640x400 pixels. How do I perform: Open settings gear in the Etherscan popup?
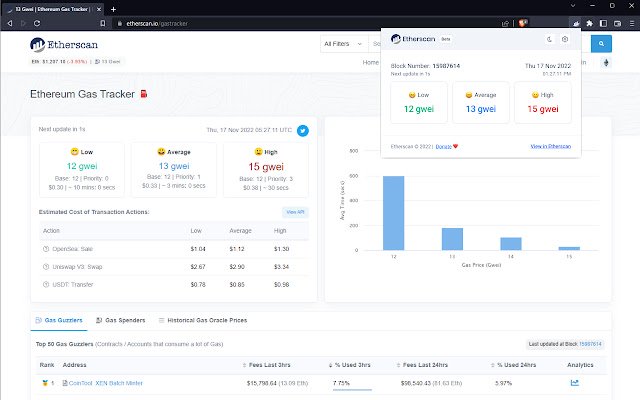point(565,40)
